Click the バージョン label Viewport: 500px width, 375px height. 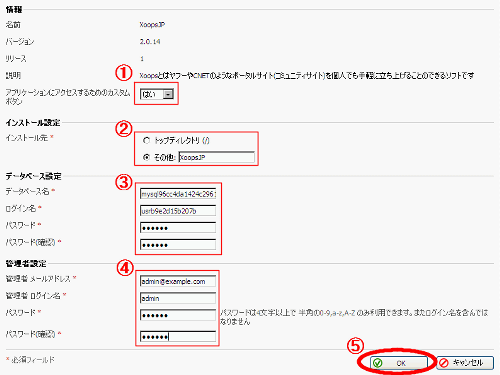pyautogui.click(x=20, y=42)
